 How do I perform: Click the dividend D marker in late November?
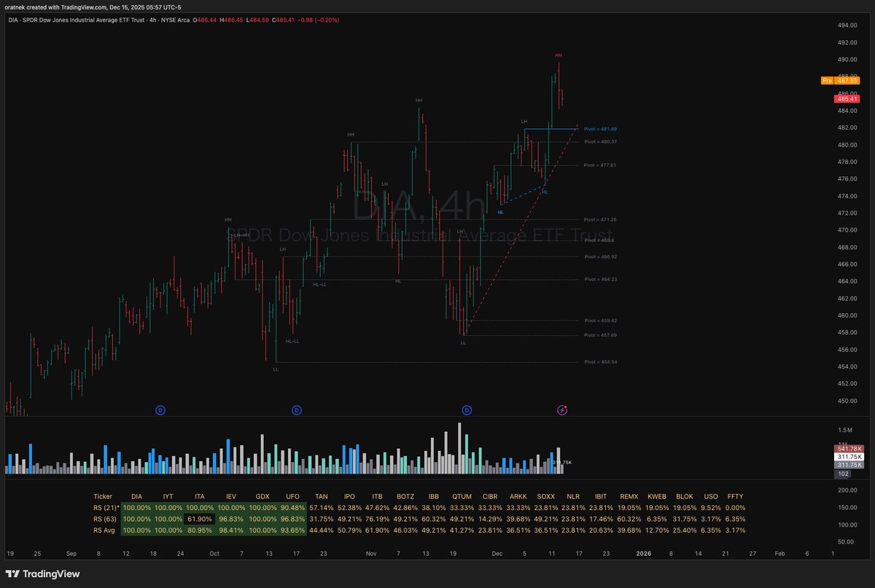tap(467, 410)
